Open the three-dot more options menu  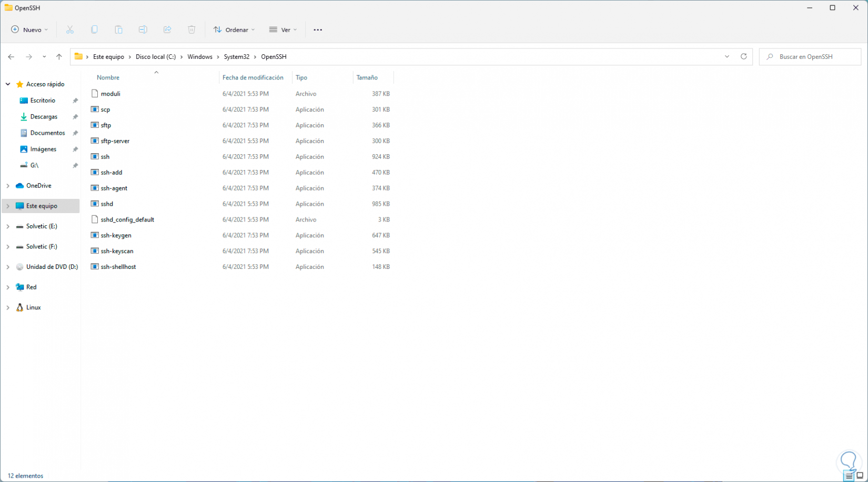click(x=318, y=30)
